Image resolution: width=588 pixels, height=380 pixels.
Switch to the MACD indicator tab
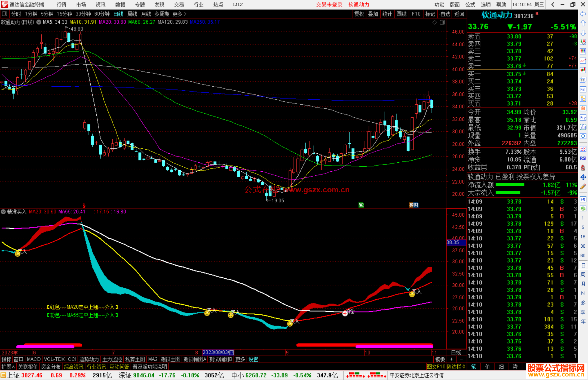point(33,359)
